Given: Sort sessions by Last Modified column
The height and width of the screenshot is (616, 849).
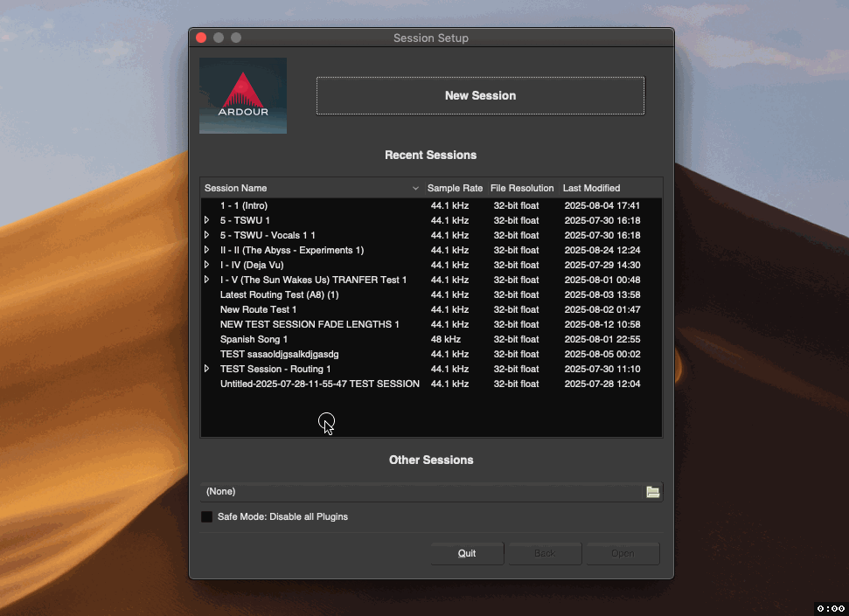Looking at the screenshot, I should pos(591,188).
